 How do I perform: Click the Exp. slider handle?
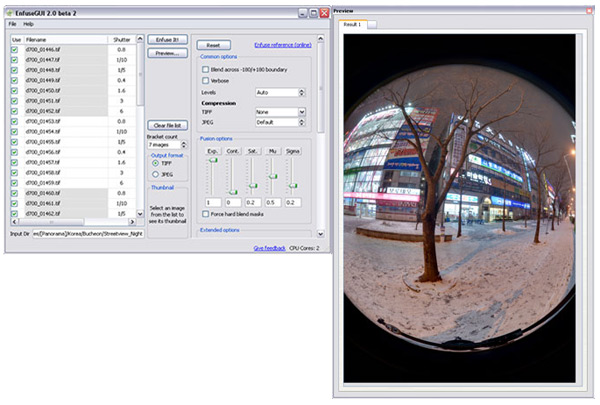(213, 160)
